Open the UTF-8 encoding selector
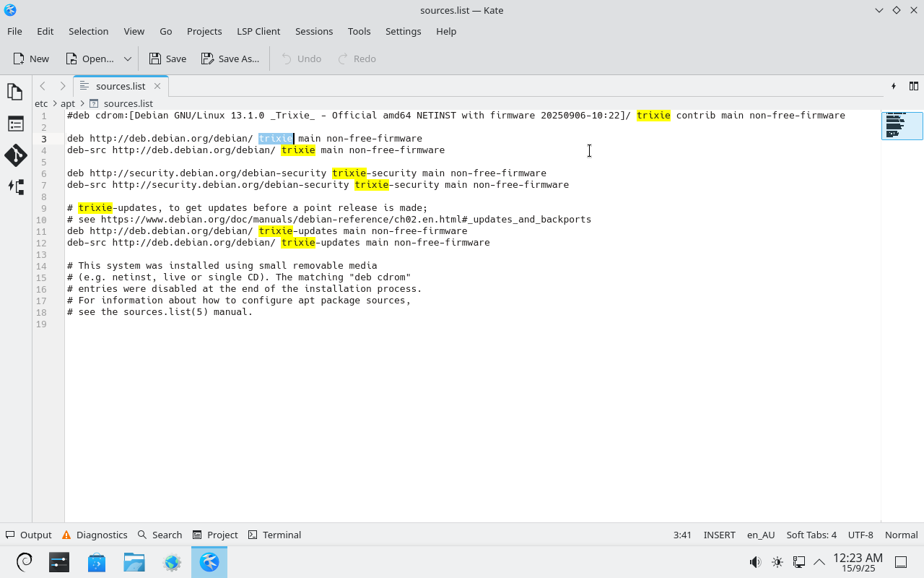 pos(860,535)
